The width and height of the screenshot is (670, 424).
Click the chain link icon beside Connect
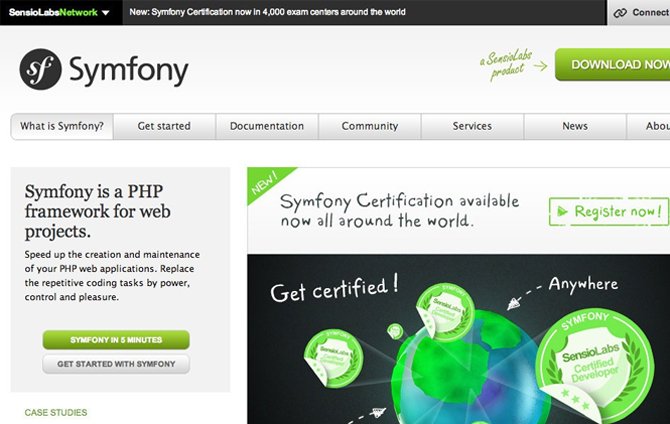pos(620,13)
